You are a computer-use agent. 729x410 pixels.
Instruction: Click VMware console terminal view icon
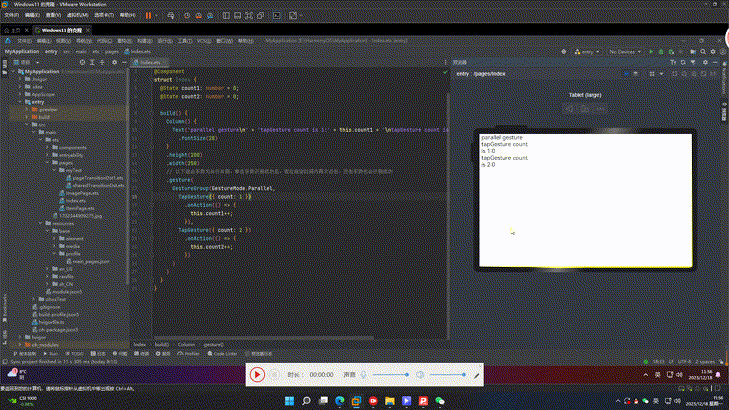(277, 15)
